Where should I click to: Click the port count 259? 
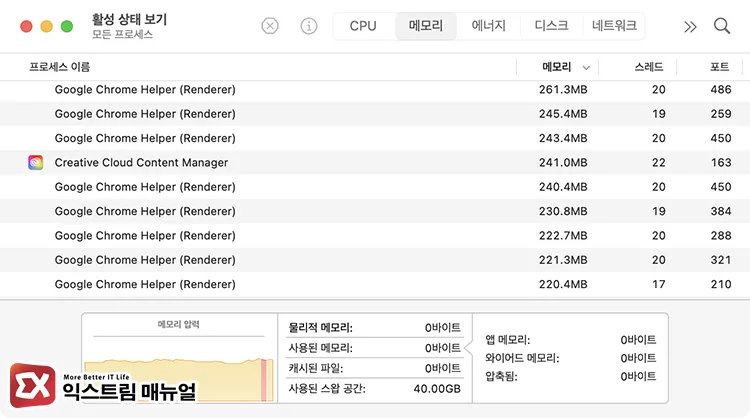[x=721, y=114]
